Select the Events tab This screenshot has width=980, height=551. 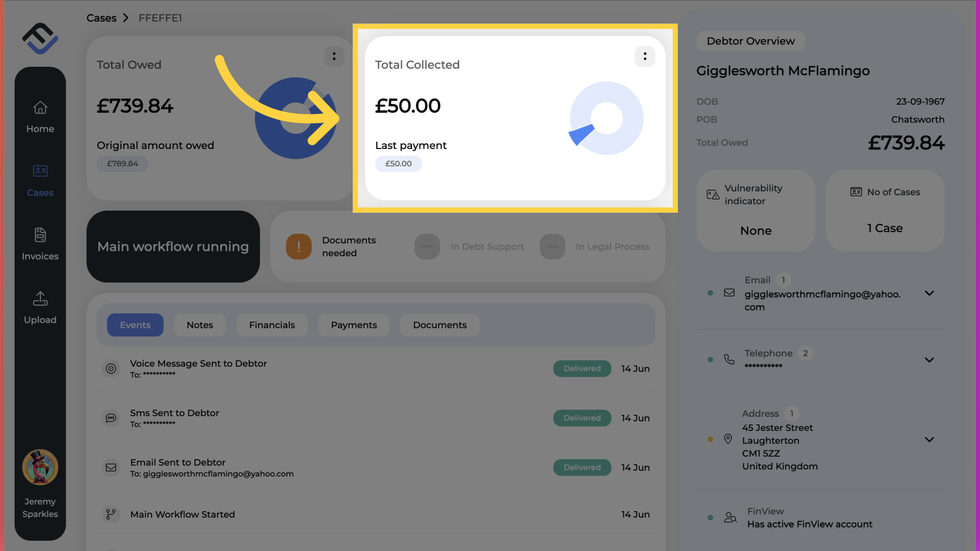135,324
